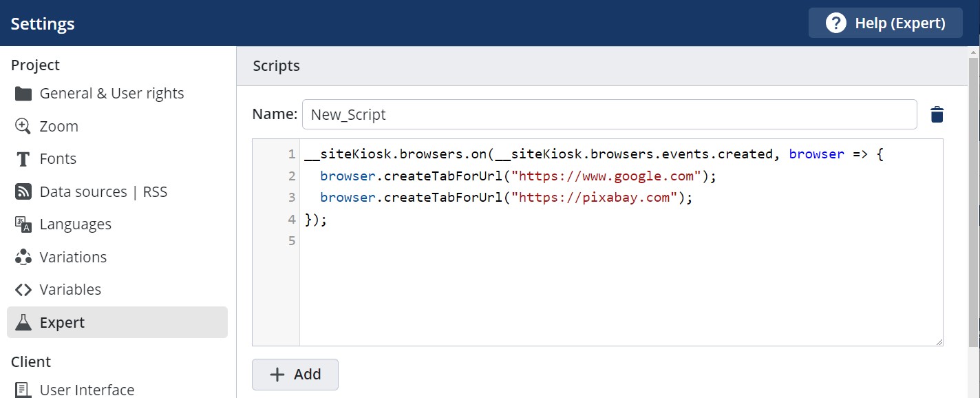Image resolution: width=980 pixels, height=398 pixels.
Task: Select the magnifier icon for Zoom settings
Action: coord(23,126)
